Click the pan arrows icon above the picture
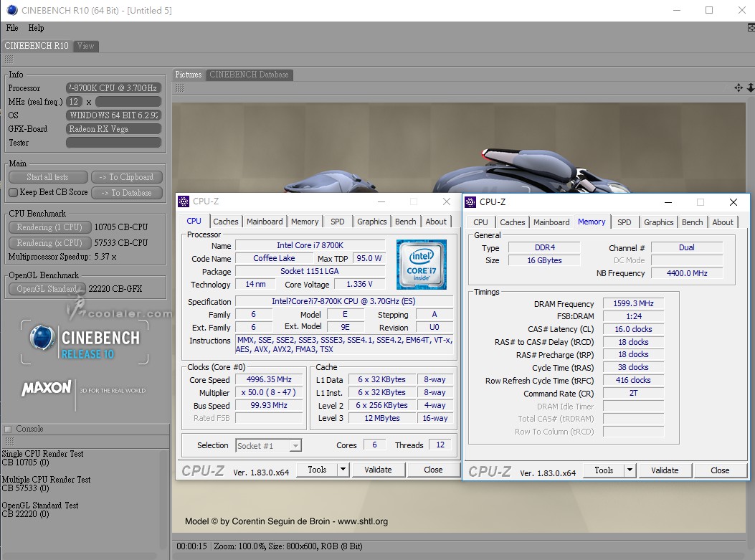The image size is (755, 560). tap(738, 87)
